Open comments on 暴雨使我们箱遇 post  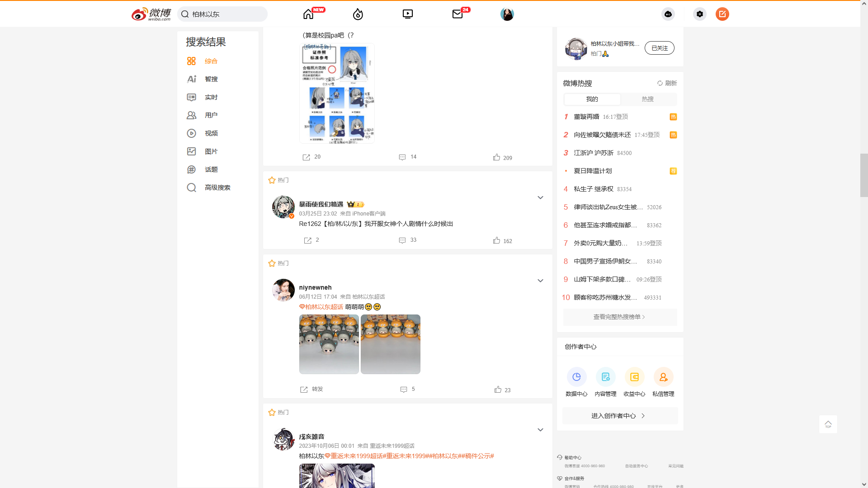pos(408,240)
